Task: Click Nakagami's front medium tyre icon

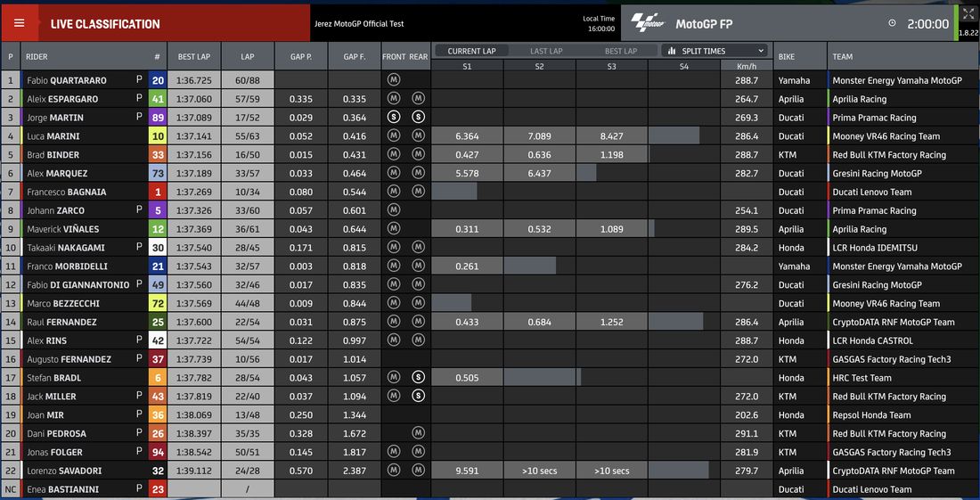Action: (394, 248)
